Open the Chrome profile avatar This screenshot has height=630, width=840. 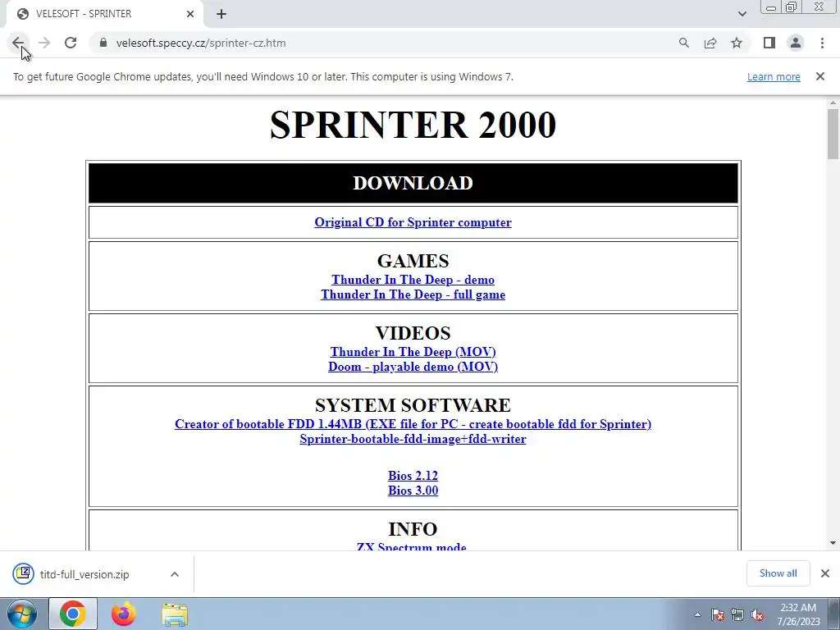click(796, 43)
